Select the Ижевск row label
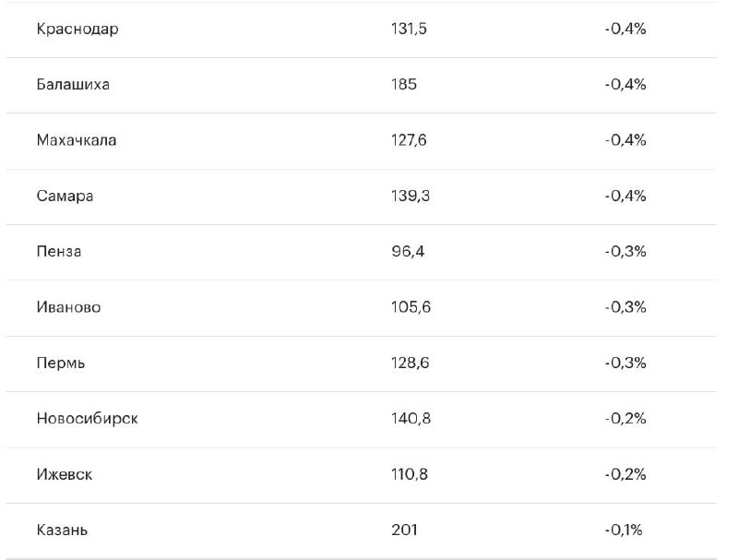This screenshot has width=738, height=560. tap(65, 474)
